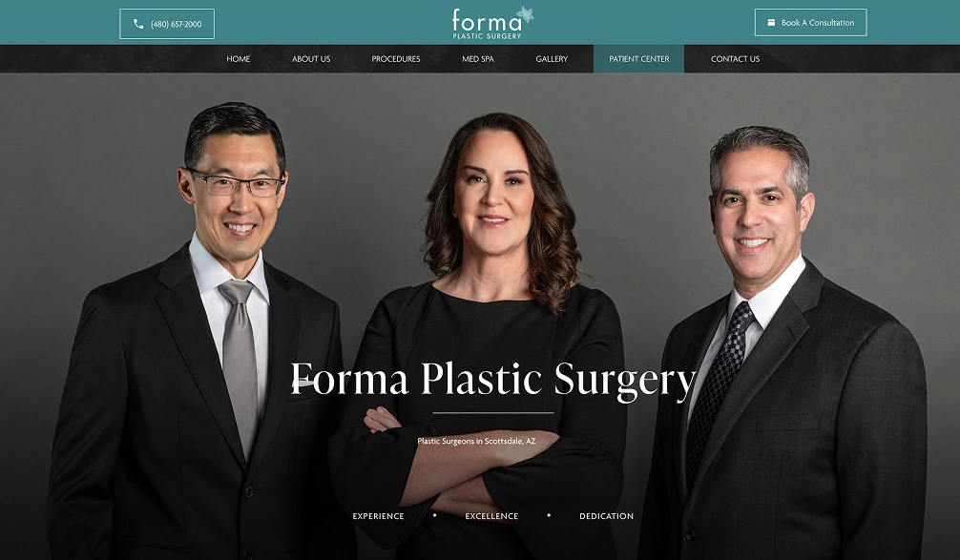
Task: Click the dot between Experience and Excellence
Action: click(435, 515)
